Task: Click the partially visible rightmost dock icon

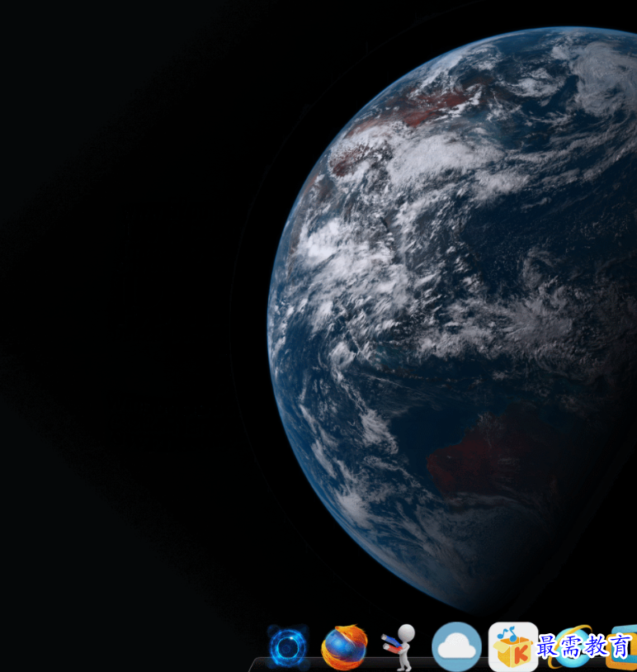Action: click(623, 649)
